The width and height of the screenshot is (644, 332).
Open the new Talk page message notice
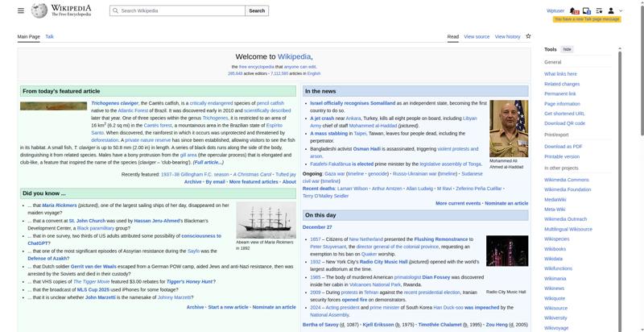tap(587, 19)
